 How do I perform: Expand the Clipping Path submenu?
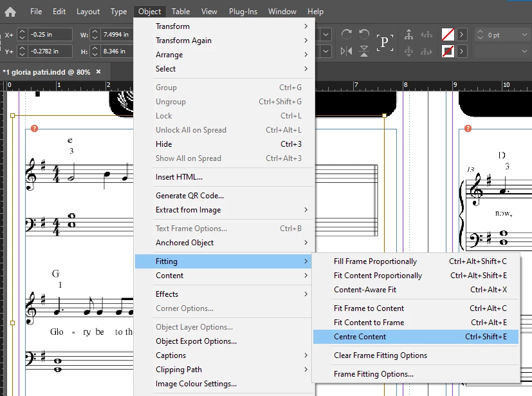pyautogui.click(x=224, y=370)
